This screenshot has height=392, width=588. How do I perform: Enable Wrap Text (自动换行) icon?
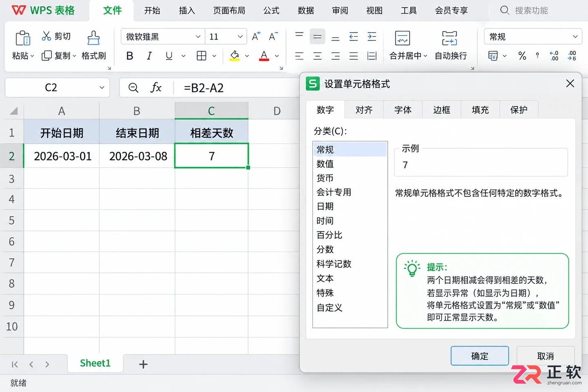tap(450, 38)
